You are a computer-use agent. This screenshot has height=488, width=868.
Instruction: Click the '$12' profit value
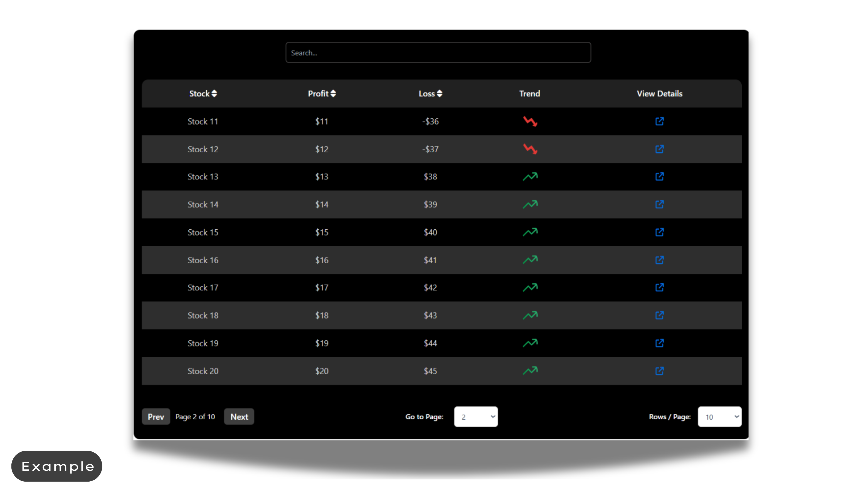[322, 149]
